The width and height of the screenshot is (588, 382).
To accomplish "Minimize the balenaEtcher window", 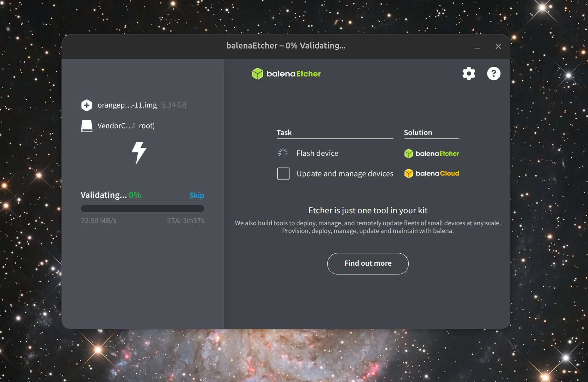I will pos(477,47).
